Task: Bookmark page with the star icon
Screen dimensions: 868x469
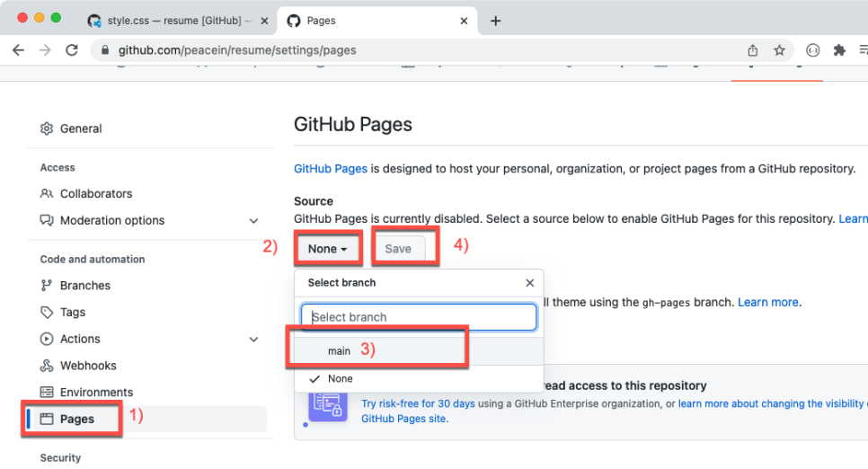Action: pos(779,50)
